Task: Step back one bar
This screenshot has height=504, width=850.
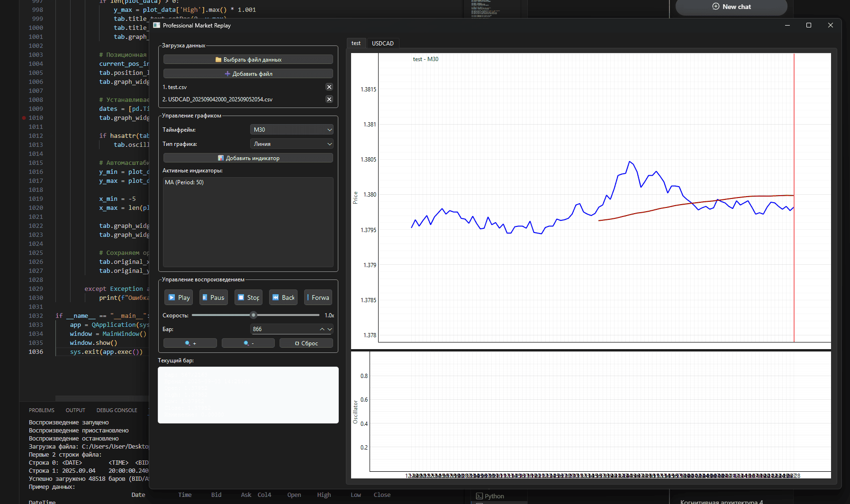Action: click(283, 297)
